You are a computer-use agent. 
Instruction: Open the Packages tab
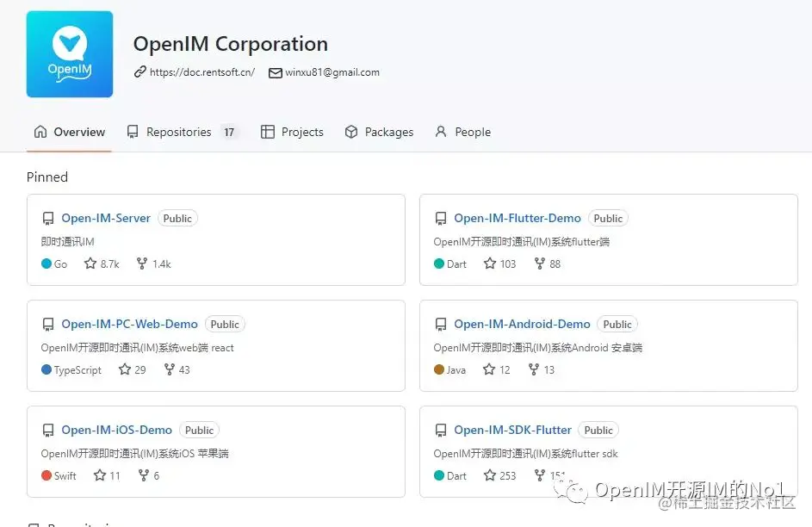click(379, 132)
